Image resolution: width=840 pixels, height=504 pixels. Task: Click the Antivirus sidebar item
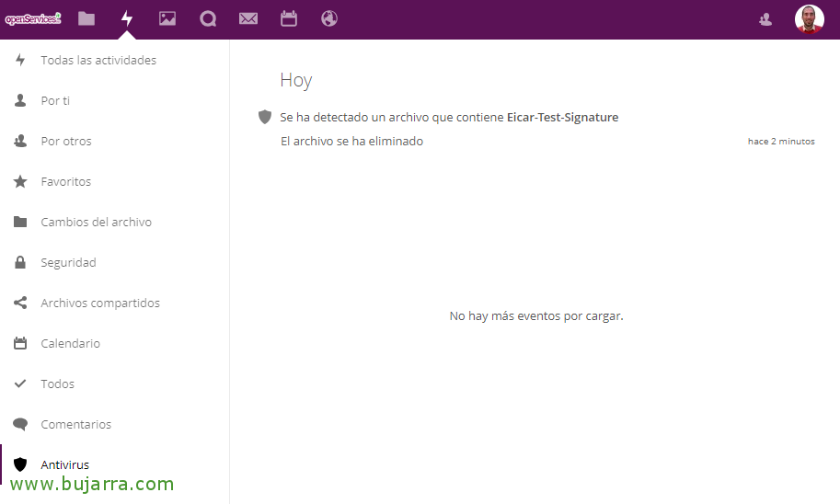pos(64,465)
